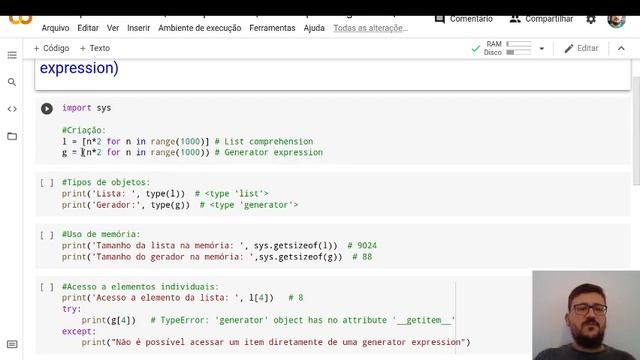Open the table of contents sidebar icon
640x360 pixels.
(12, 55)
